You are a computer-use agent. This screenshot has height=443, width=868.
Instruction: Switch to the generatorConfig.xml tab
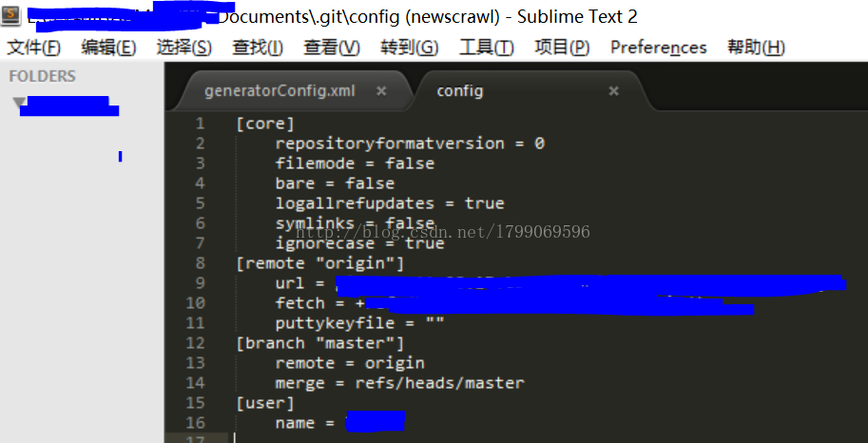tap(280, 91)
